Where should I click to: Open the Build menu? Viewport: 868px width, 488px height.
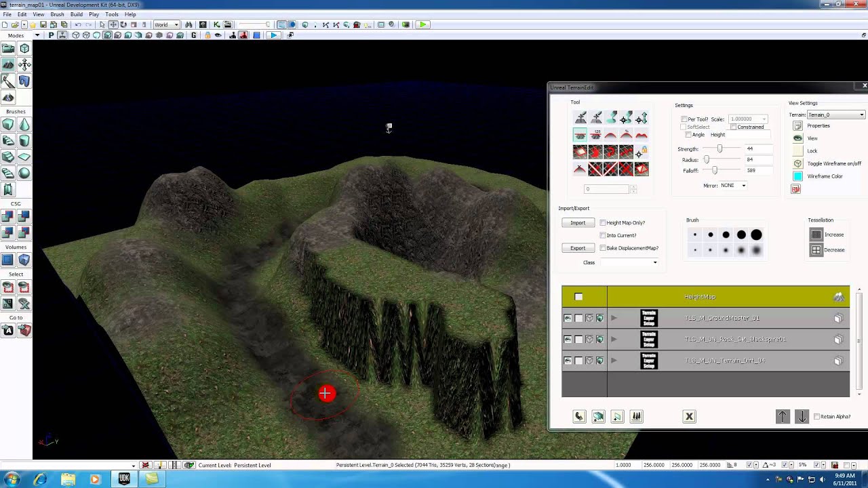tap(76, 14)
